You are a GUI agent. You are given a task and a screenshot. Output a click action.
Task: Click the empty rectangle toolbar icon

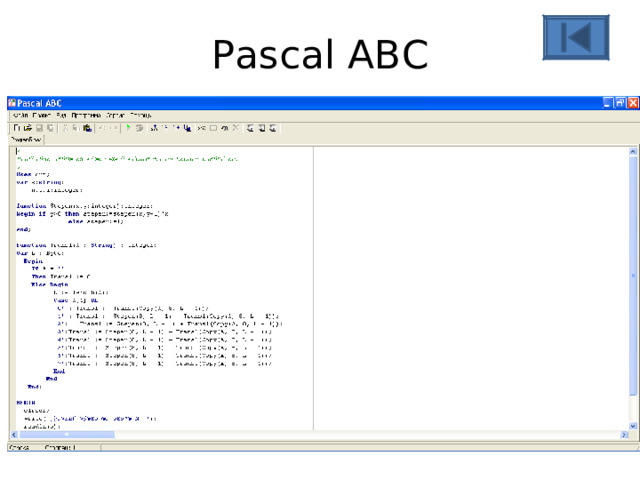tap(213, 128)
